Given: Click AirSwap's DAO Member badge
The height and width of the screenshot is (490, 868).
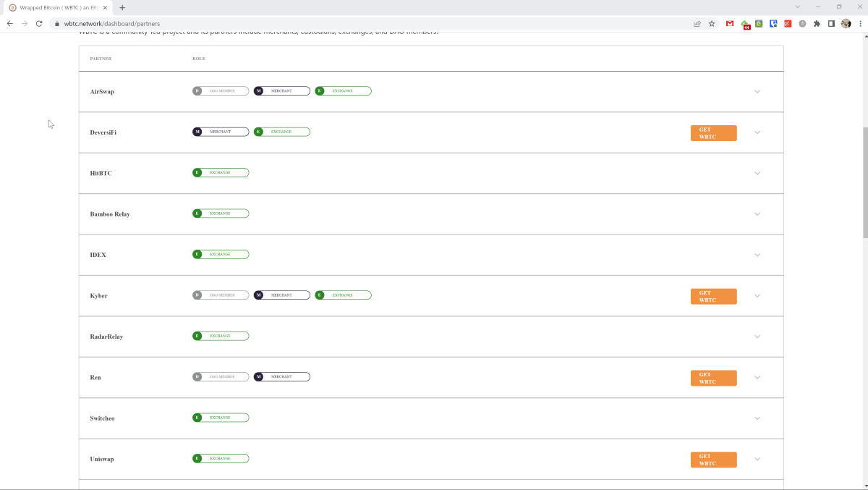Looking at the screenshot, I should [221, 91].
